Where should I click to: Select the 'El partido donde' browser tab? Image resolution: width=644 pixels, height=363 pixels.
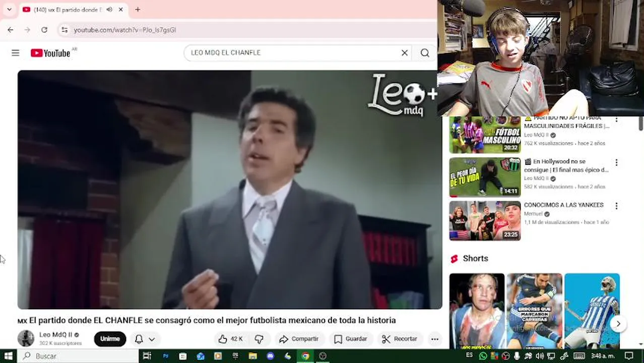pos(73,10)
